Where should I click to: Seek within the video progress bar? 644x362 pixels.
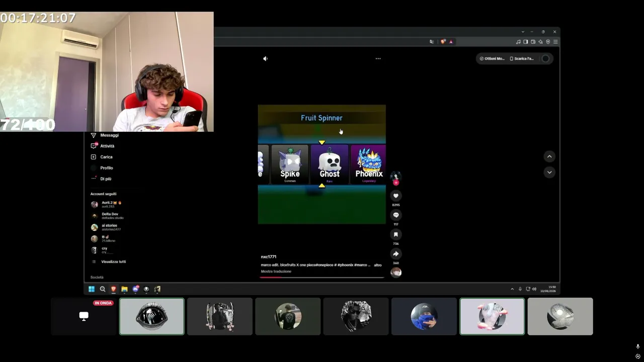tap(322, 277)
